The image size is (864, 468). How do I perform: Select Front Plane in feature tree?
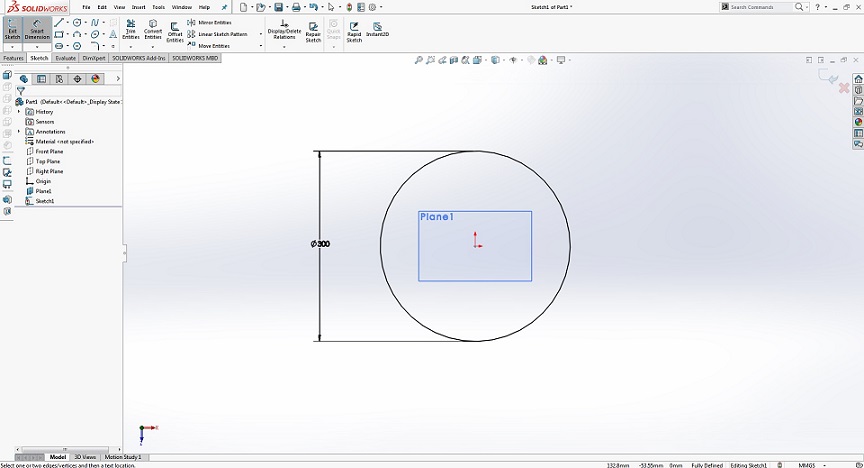pyautogui.click(x=49, y=151)
